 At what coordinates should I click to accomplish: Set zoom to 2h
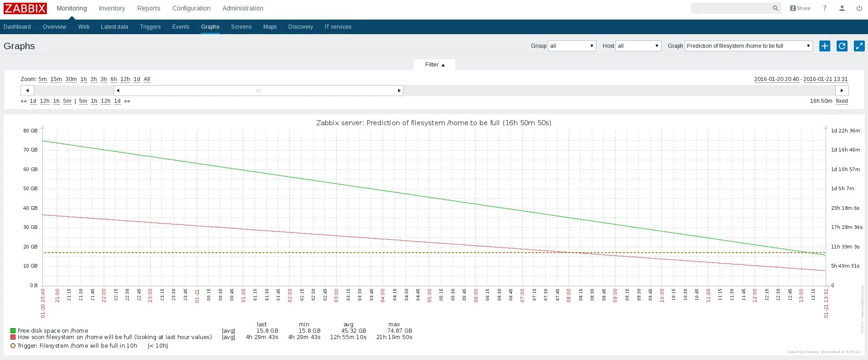click(x=94, y=79)
